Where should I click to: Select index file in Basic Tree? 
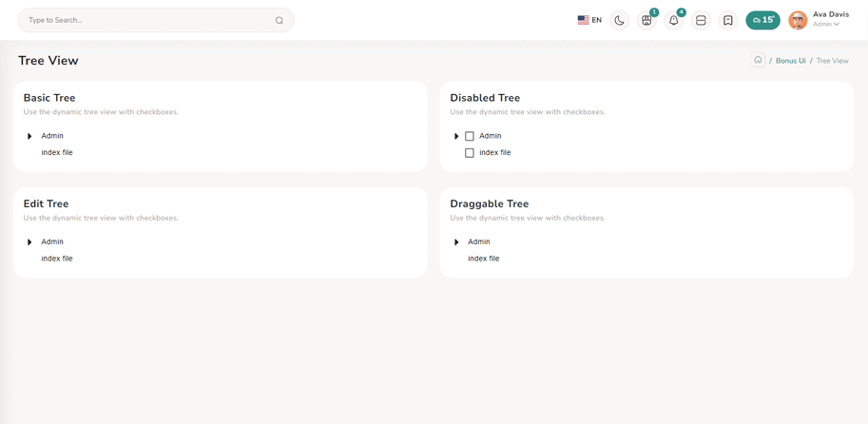[57, 153]
